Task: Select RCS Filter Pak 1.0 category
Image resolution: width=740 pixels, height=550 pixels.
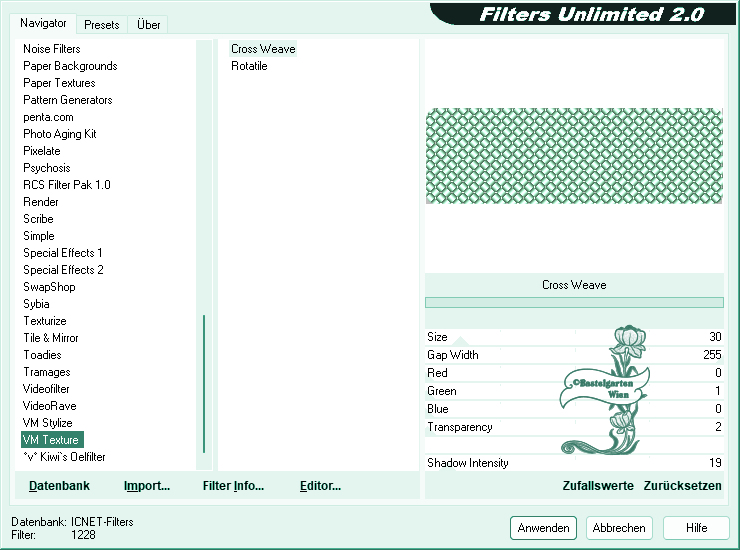Action: point(67,185)
